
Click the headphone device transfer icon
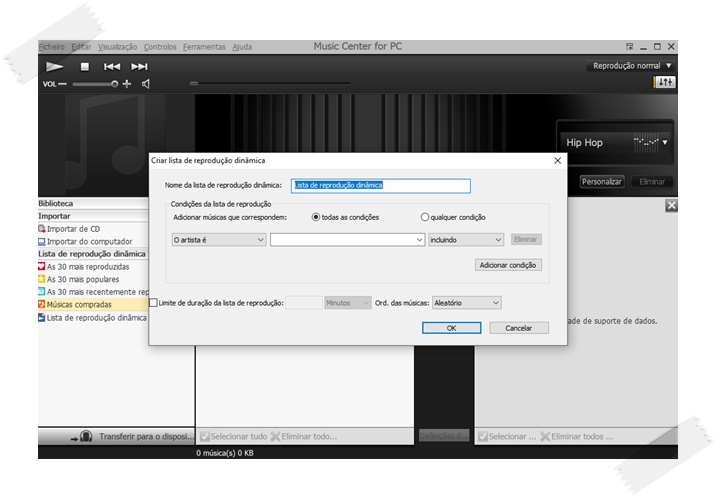click(86, 437)
